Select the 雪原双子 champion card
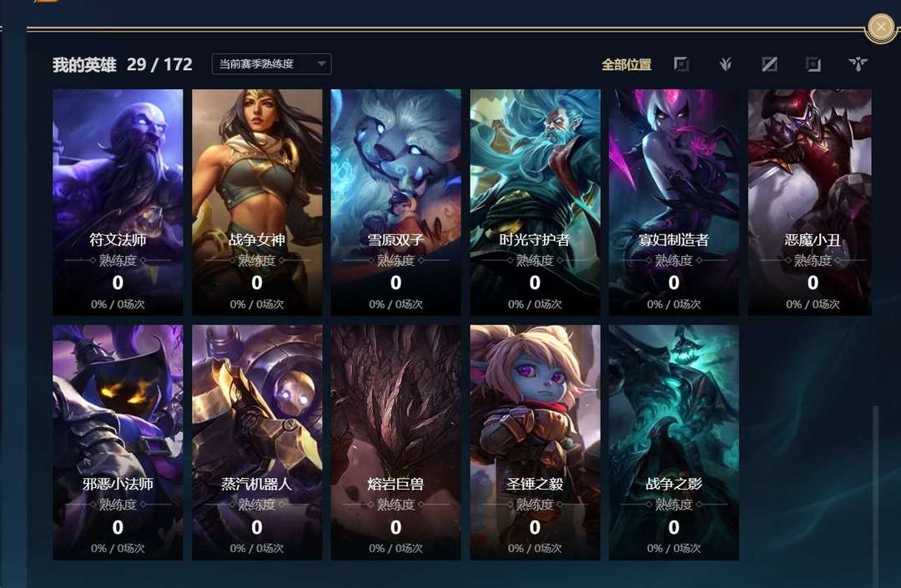Image resolution: width=901 pixels, height=588 pixels. pyautogui.click(x=396, y=202)
